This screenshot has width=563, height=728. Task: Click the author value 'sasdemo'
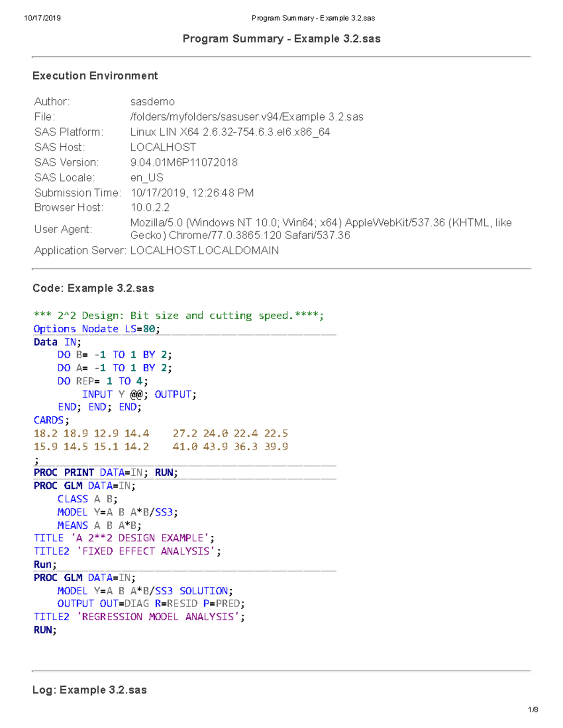152,102
